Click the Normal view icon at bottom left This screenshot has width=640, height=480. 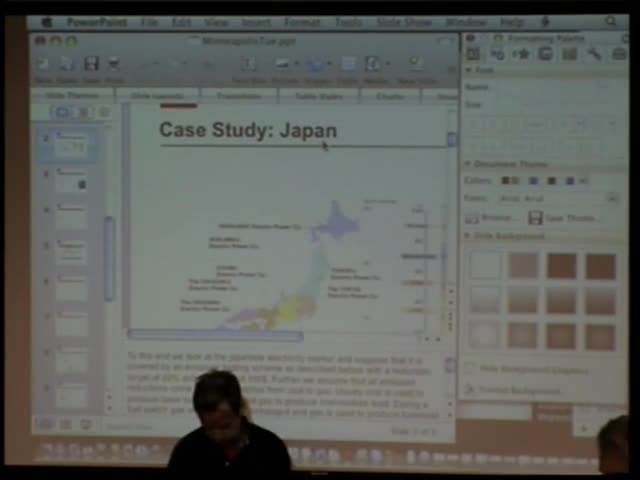coord(45,425)
